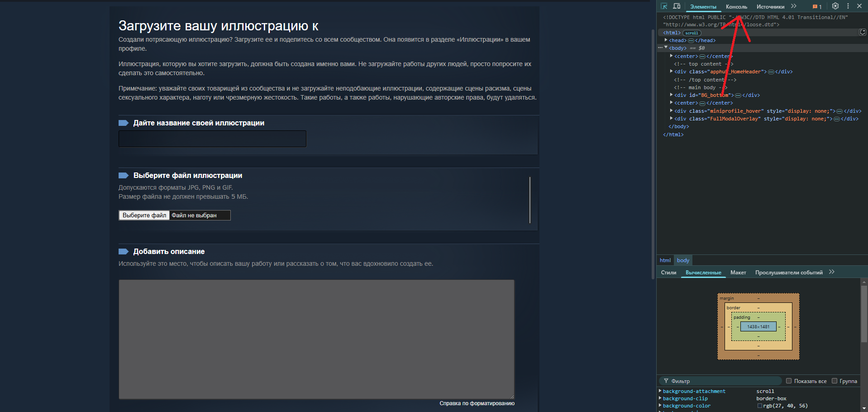This screenshot has width=868, height=412.
Task: Click the "Выберите файл" button
Action: point(144,215)
